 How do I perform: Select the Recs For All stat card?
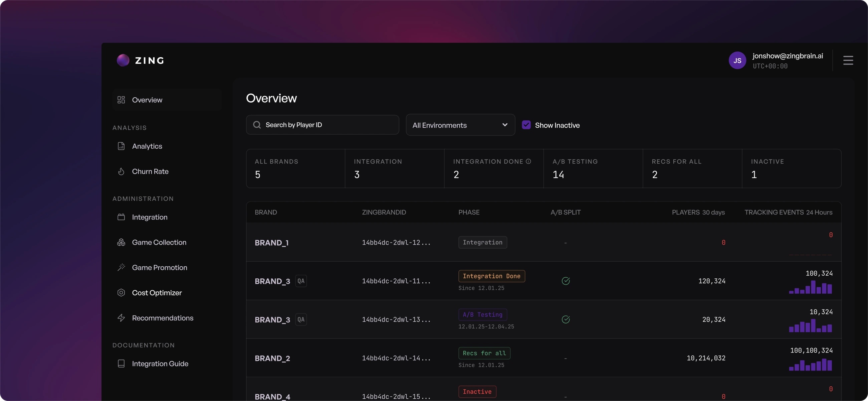[x=692, y=168]
